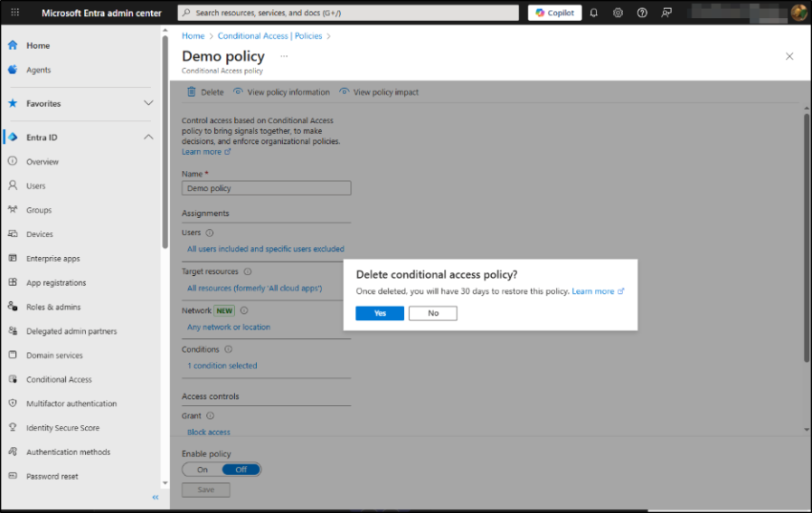The height and width of the screenshot is (513, 812).
Task: Open Authentication methods in sidebar
Action: tap(69, 451)
